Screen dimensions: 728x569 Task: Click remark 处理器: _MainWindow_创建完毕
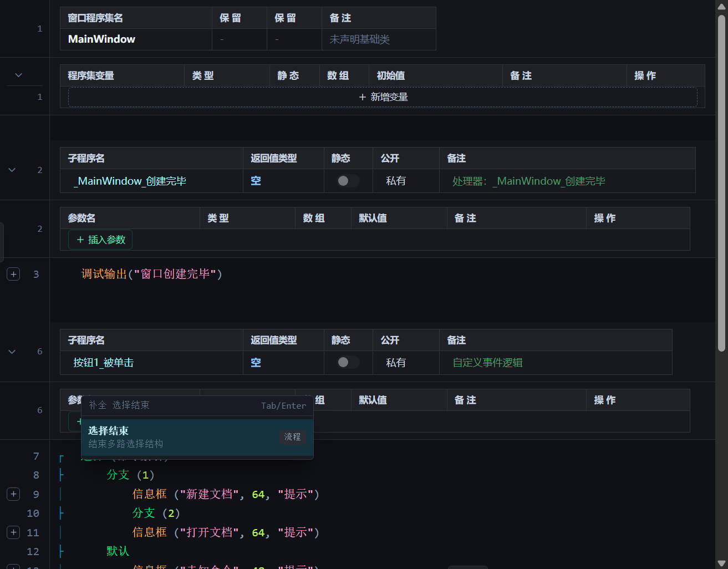(x=529, y=181)
